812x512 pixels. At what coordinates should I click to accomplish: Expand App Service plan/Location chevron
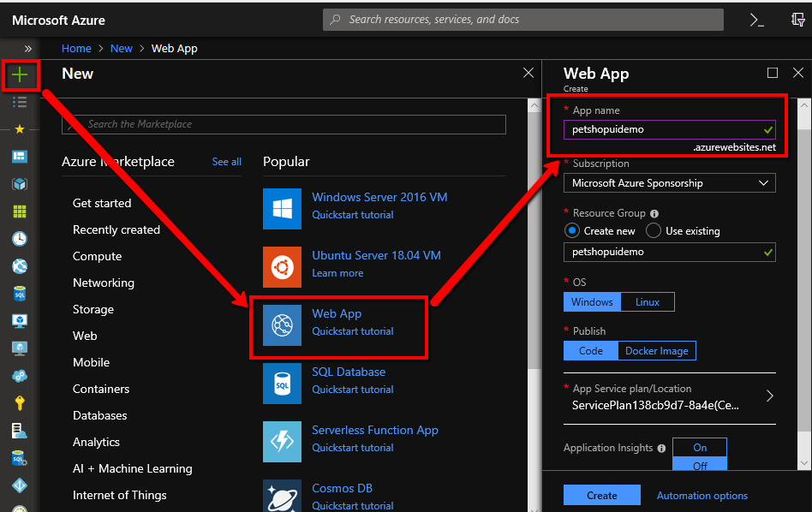(769, 396)
